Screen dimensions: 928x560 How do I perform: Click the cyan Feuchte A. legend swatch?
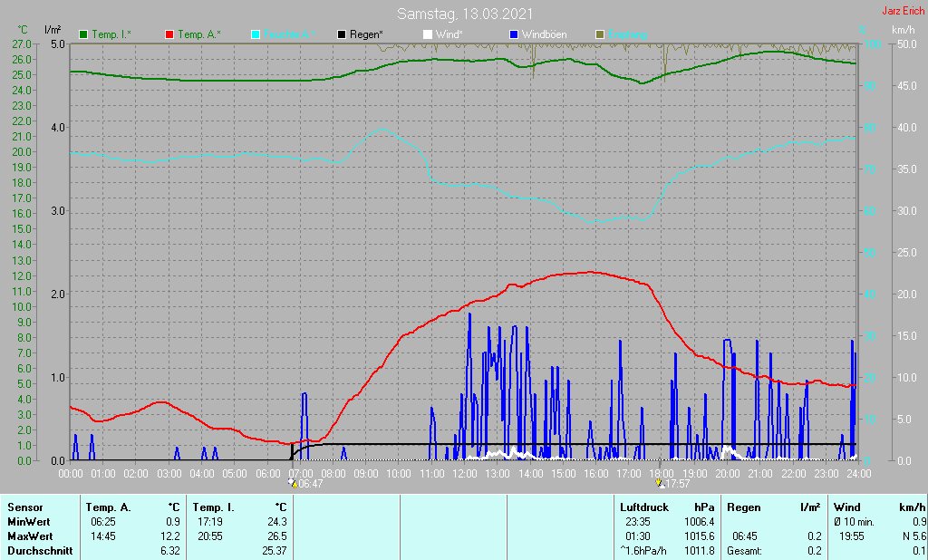(256, 35)
